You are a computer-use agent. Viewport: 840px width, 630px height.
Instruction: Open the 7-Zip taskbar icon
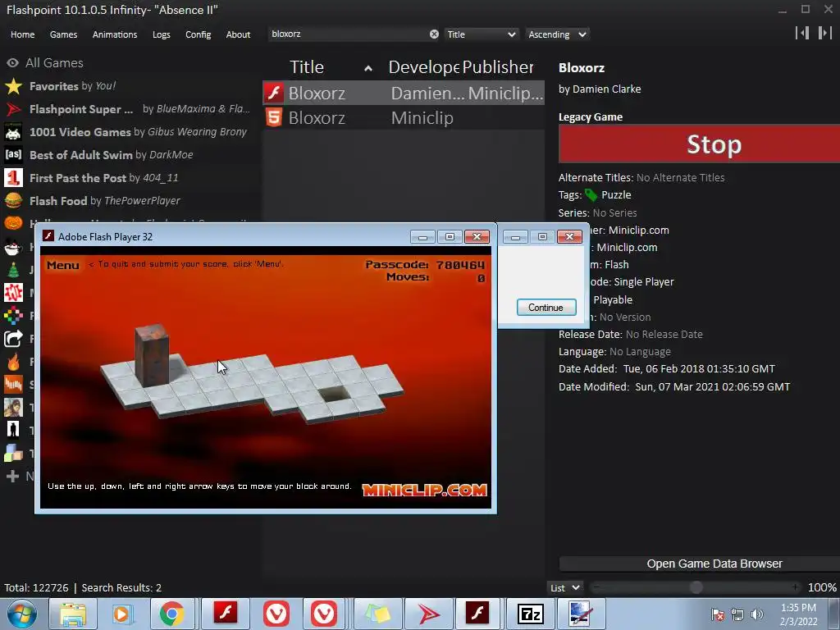pos(531,614)
